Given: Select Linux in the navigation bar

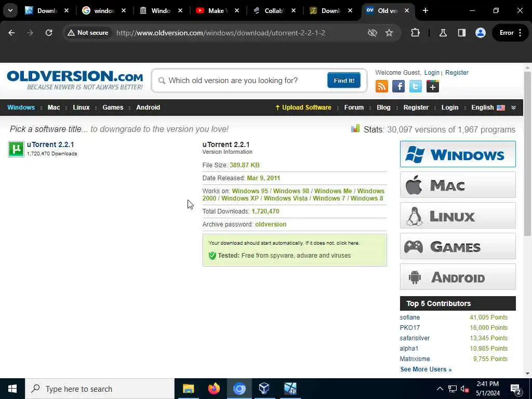Looking at the screenshot, I should click(x=81, y=108).
